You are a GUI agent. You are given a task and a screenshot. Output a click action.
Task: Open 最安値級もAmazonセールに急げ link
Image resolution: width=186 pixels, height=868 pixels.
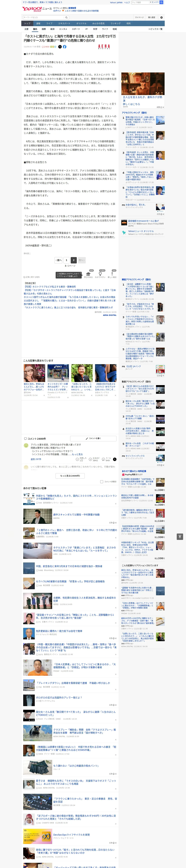(143, 221)
